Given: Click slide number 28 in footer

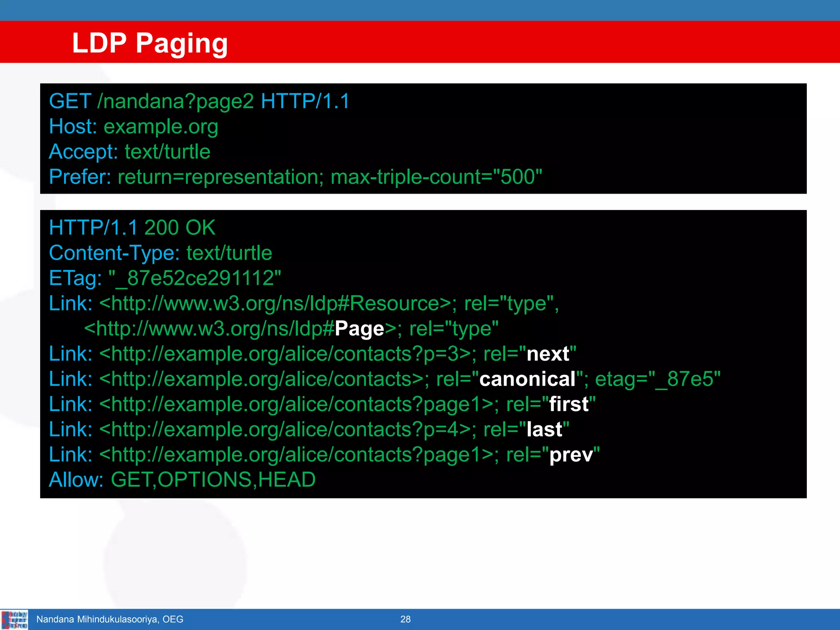Looking at the screenshot, I should [x=405, y=619].
